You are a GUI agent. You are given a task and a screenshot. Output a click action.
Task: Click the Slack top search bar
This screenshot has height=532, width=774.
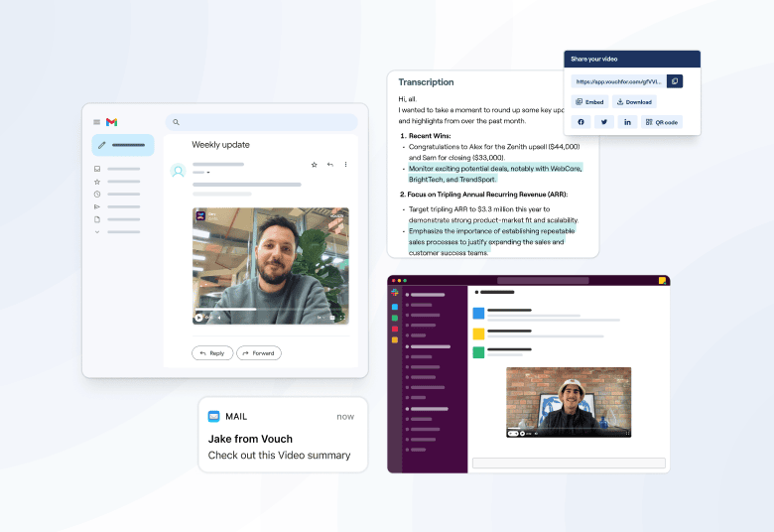click(x=543, y=281)
